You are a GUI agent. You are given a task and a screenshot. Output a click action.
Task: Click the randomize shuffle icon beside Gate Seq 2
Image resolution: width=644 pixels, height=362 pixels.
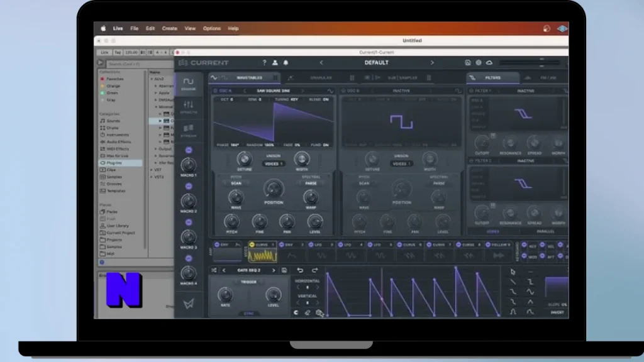214,270
